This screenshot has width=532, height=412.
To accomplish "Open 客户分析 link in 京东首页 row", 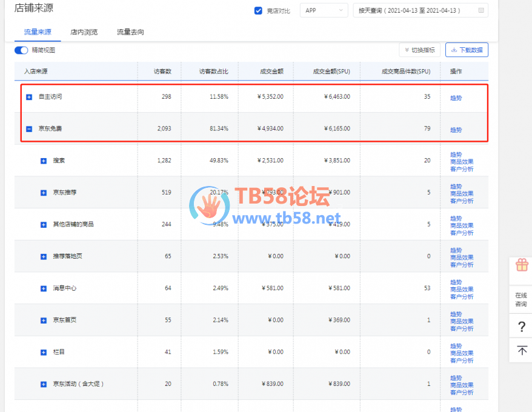I will (462, 328).
